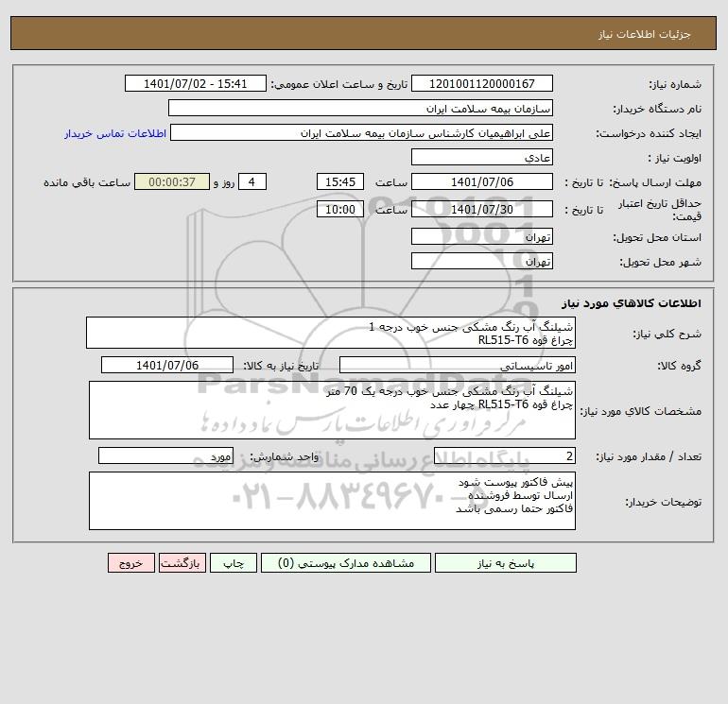Viewport: 728px width, 704px height.
Task: Click announcement date field 1401/07/02 - 15:41
Action: (x=196, y=83)
